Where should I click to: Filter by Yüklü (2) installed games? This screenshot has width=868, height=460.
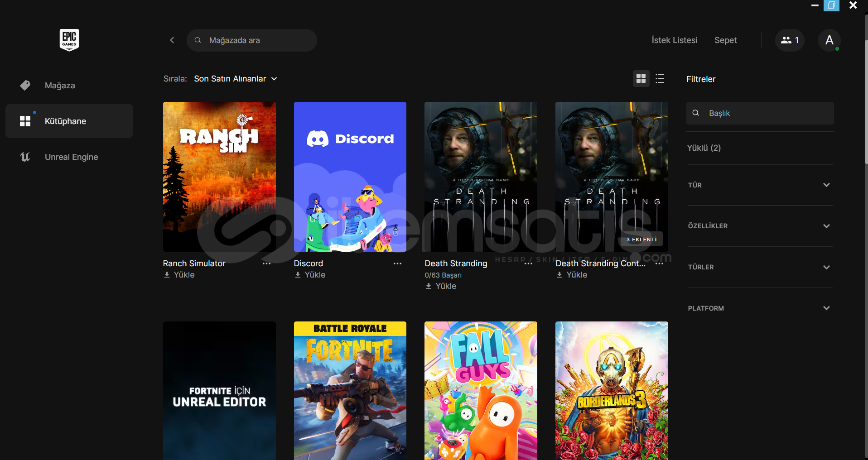click(x=704, y=148)
